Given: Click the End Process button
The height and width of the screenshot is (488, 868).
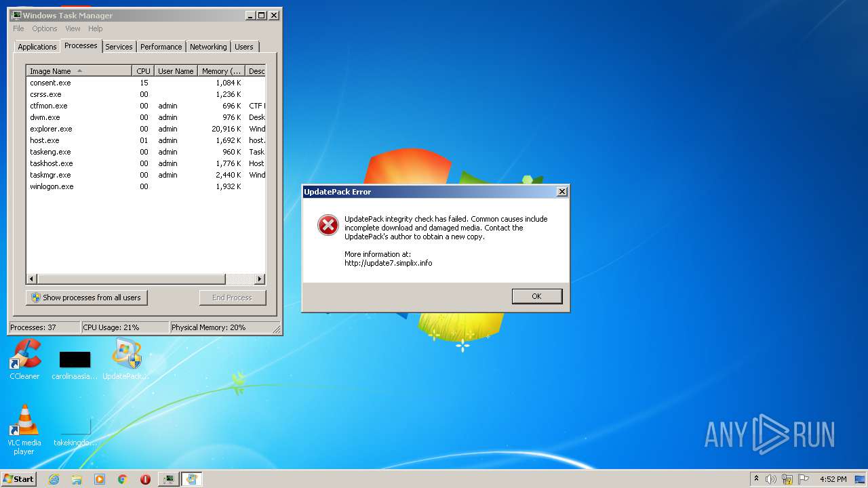Looking at the screenshot, I should tap(233, 298).
